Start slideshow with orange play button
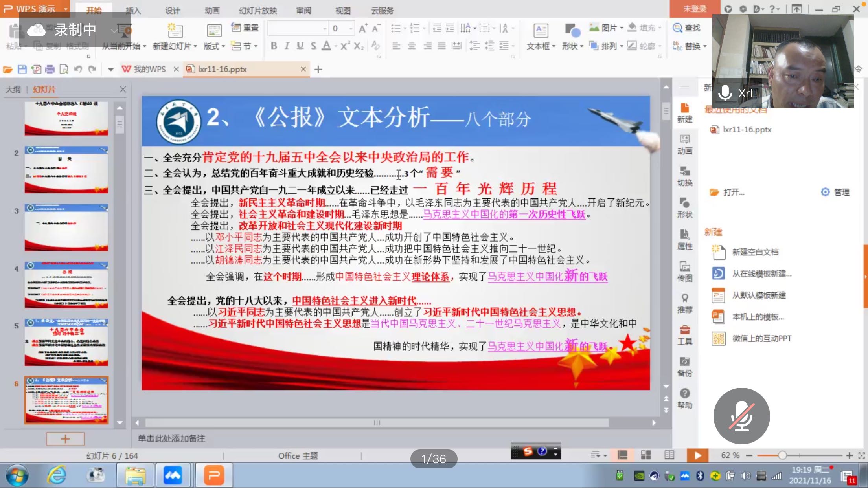This screenshot has width=868, height=488. (x=697, y=455)
